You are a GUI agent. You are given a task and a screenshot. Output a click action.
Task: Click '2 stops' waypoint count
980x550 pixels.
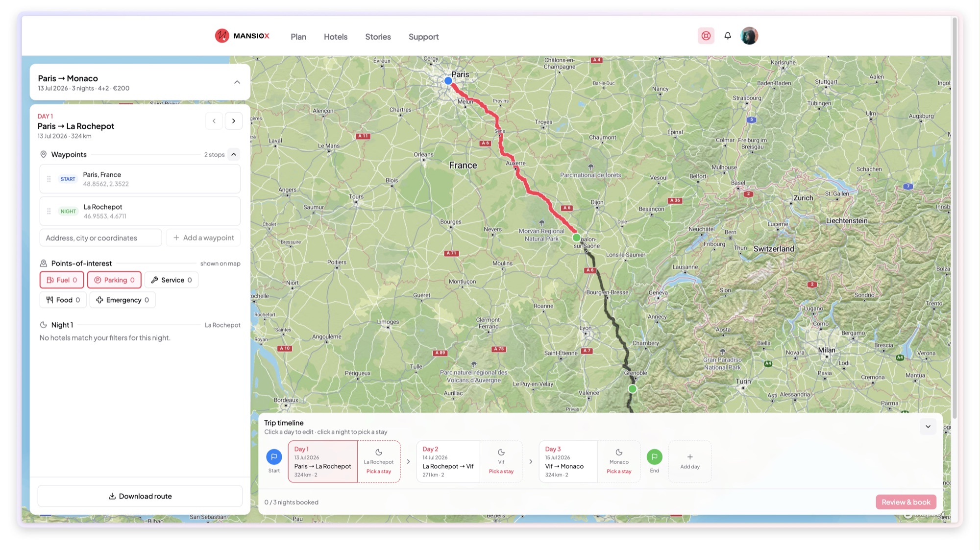click(x=214, y=155)
